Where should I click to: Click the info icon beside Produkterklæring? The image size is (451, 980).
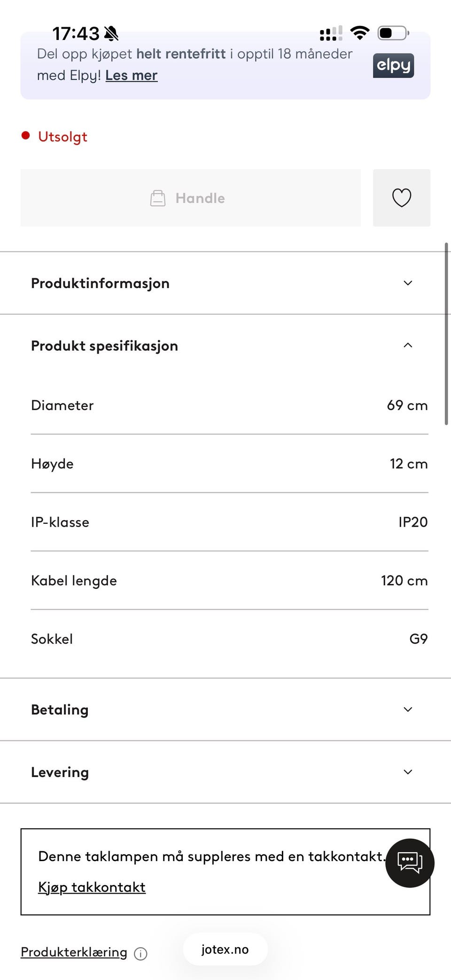140,954
